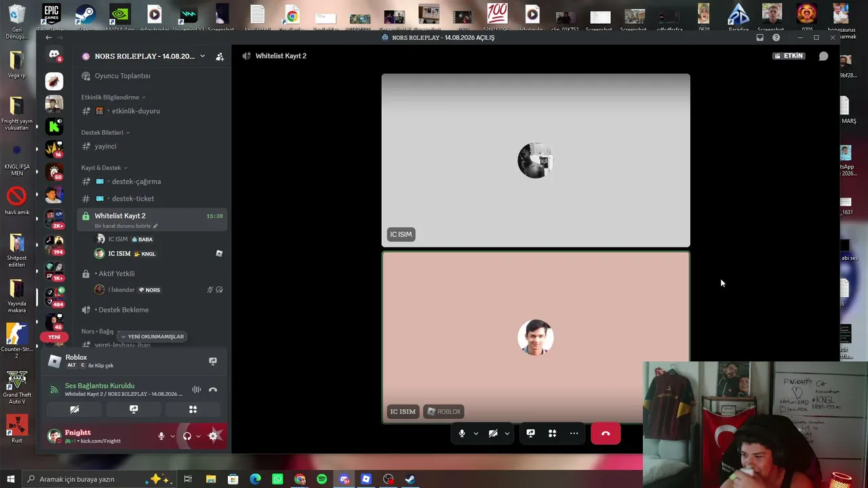
Task: Open etkinlik-duyuru channel
Action: 153,111
